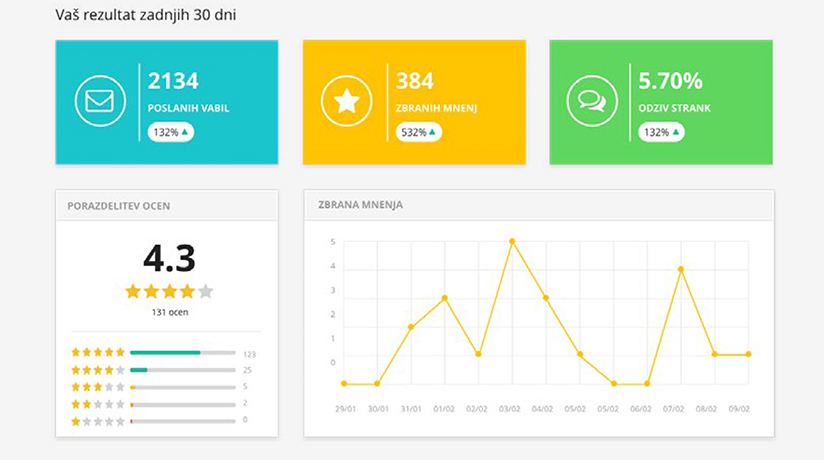The width and height of the screenshot is (824, 460).
Task: Click the 132% badge under Odziv strank
Action: point(661,132)
